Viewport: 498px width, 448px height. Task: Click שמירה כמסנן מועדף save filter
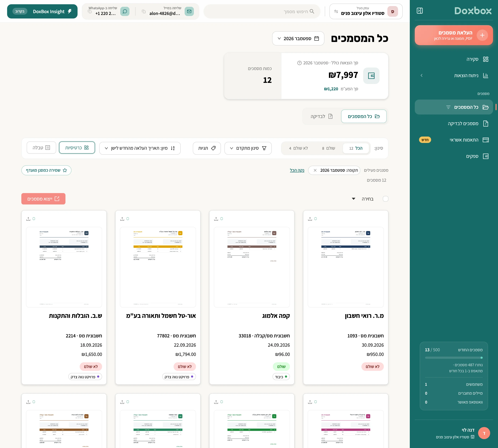[46, 170]
